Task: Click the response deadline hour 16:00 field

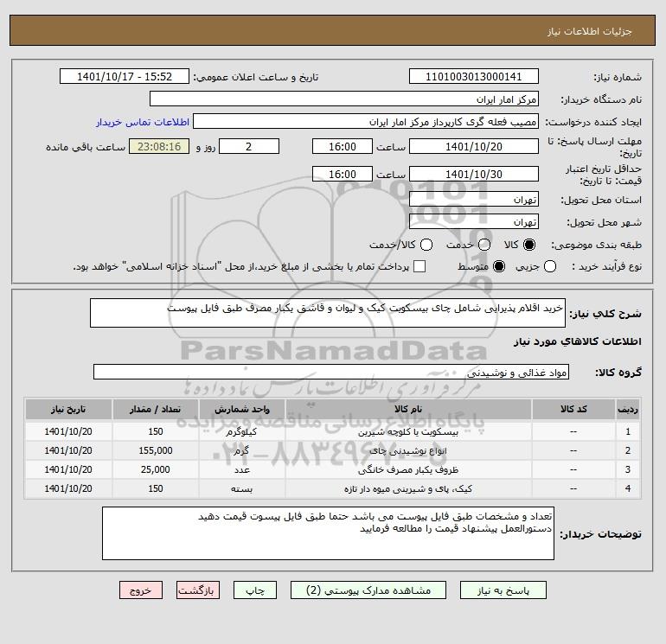Action: (x=343, y=146)
